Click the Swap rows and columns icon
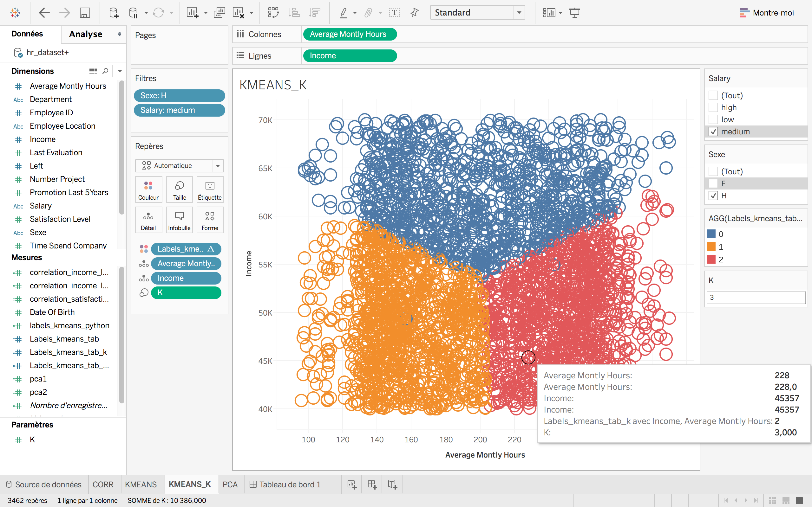This screenshot has width=812, height=507. [x=273, y=13]
